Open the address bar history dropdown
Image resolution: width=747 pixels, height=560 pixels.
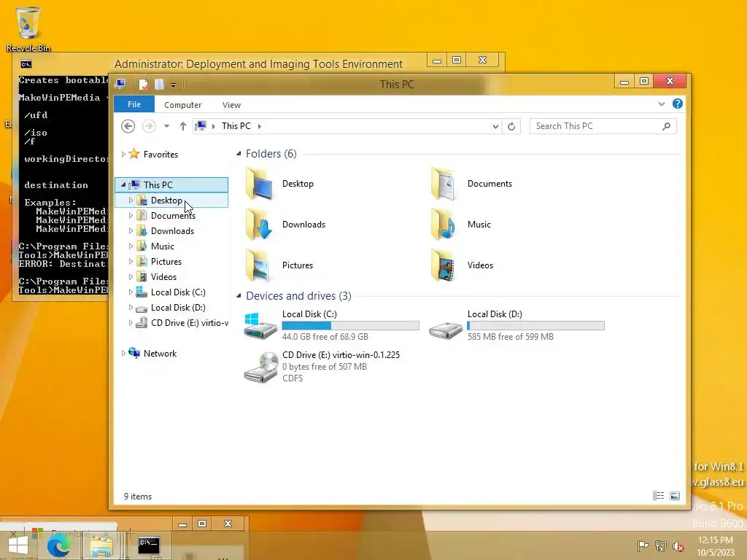(495, 126)
